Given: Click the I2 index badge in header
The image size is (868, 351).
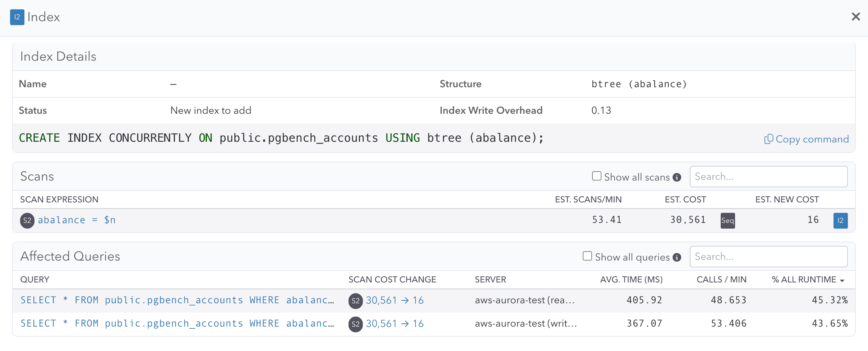Looking at the screenshot, I should [x=17, y=17].
